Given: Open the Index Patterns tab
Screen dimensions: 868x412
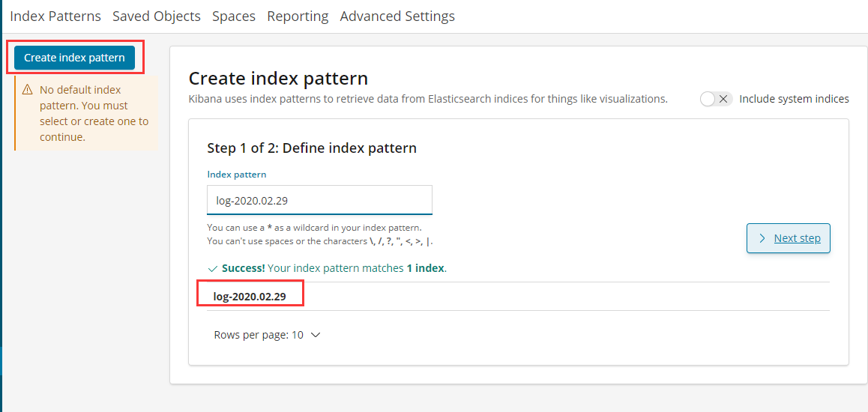Looking at the screenshot, I should coord(55,16).
